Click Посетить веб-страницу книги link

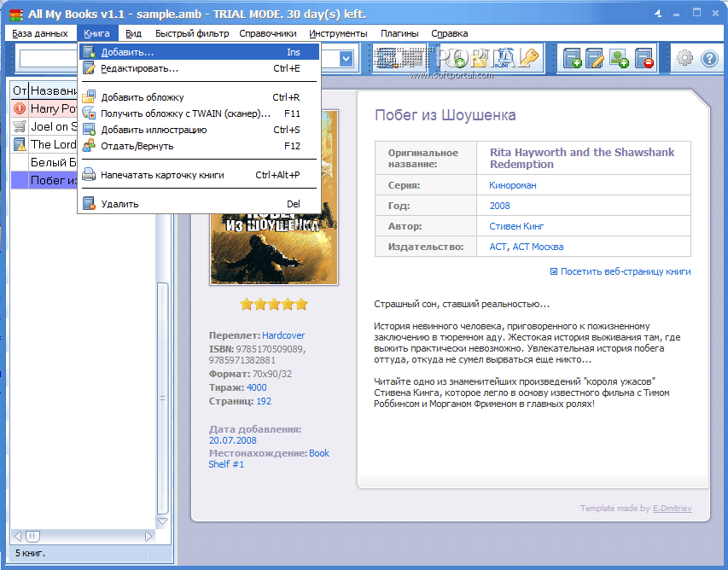(x=626, y=271)
